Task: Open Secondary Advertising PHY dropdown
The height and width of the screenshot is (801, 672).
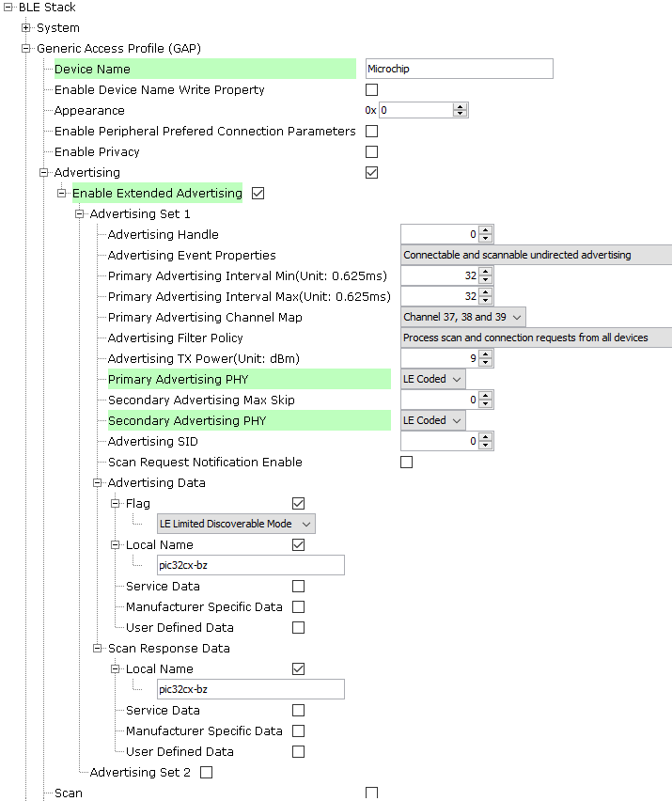Action: tap(432, 420)
